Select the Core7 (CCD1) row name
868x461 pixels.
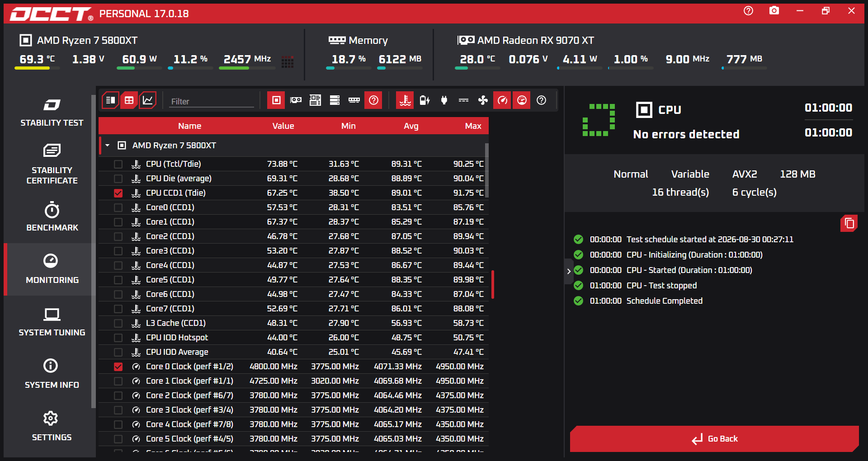[170, 309]
